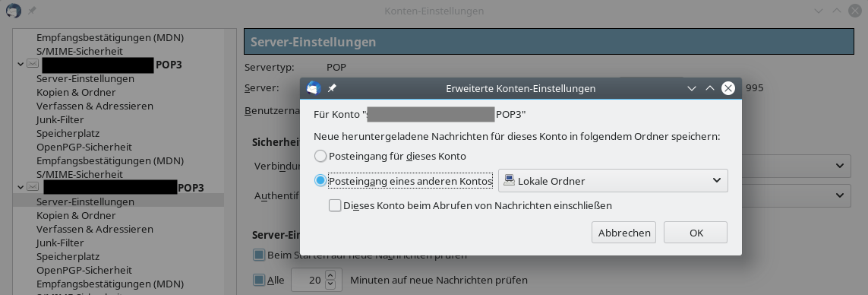The image size is (868, 295).
Task: Enable 'Dieses Konto beim Abrufen von Nachrichten einschließen'
Action: 335,206
